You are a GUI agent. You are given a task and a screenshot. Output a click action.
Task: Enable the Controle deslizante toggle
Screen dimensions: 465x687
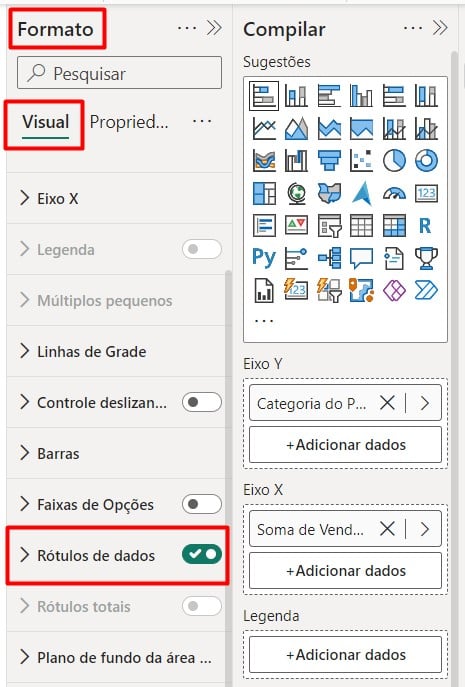pyautogui.click(x=202, y=402)
